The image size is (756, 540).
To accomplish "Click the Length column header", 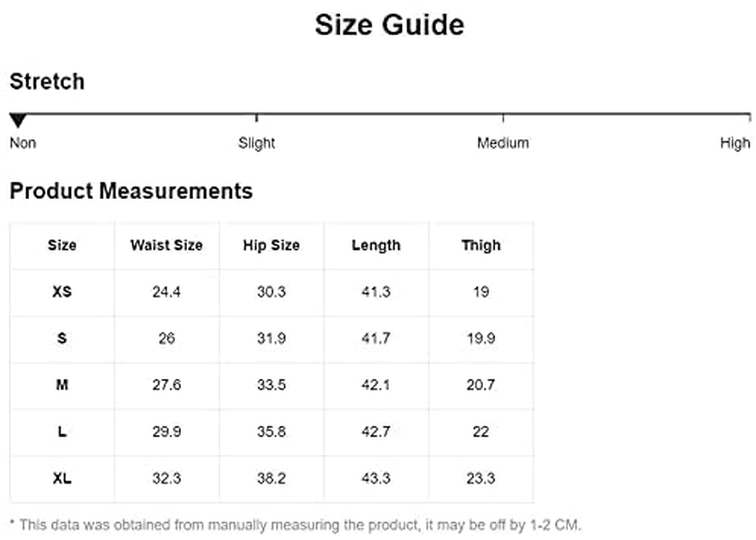I will point(376,246).
